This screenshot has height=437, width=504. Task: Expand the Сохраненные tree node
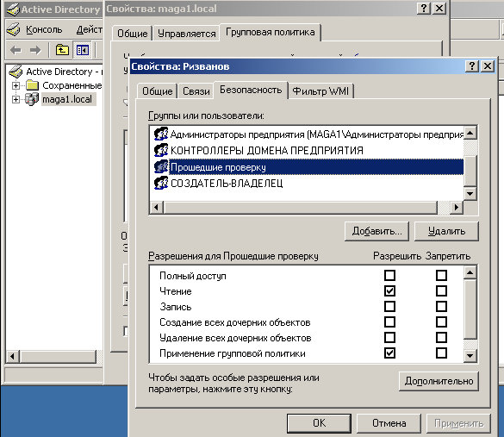click(x=16, y=85)
